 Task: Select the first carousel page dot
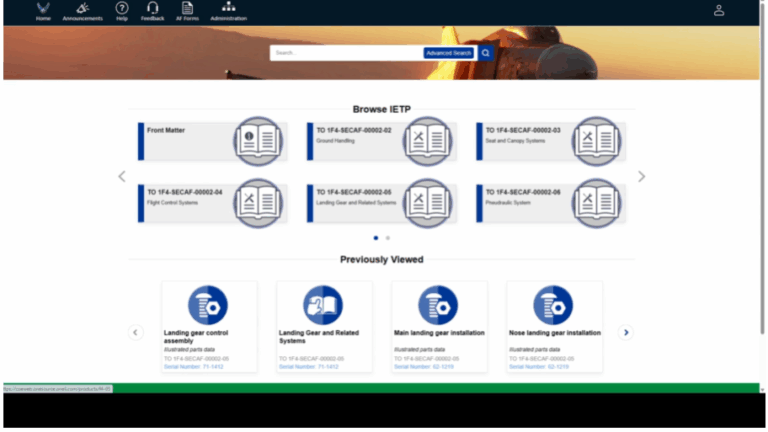(x=376, y=238)
